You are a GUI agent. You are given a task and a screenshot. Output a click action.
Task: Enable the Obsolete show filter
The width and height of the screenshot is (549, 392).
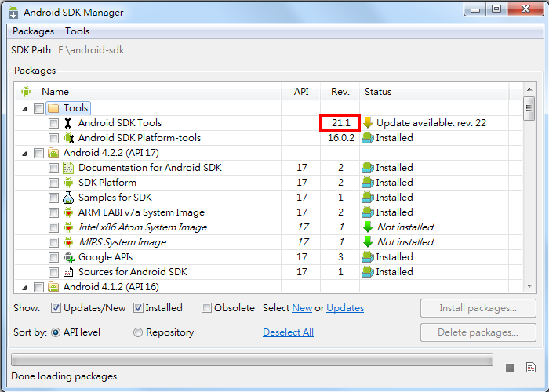206,308
